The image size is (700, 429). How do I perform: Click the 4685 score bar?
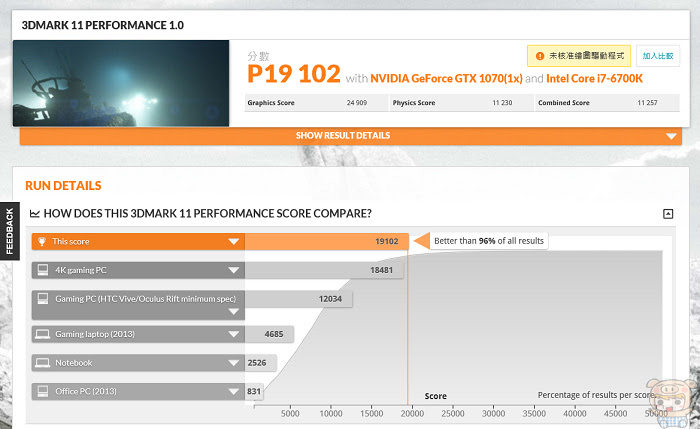click(269, 334)
